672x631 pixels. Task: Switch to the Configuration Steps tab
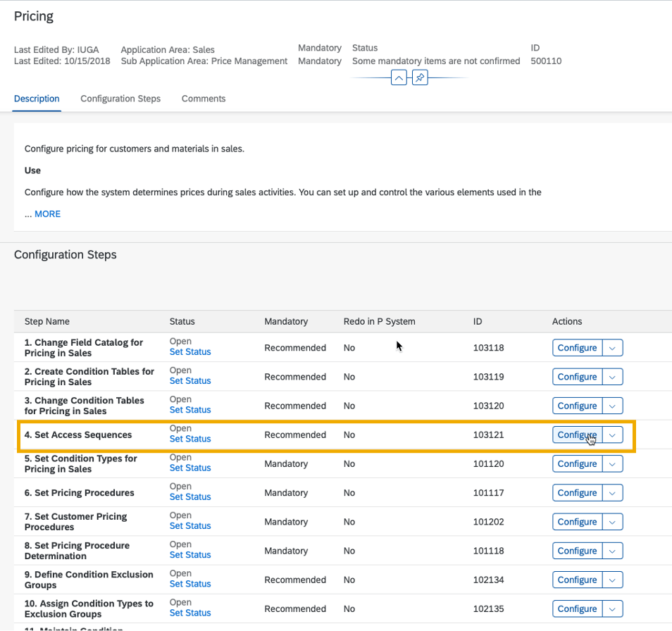tap(120, 99)
